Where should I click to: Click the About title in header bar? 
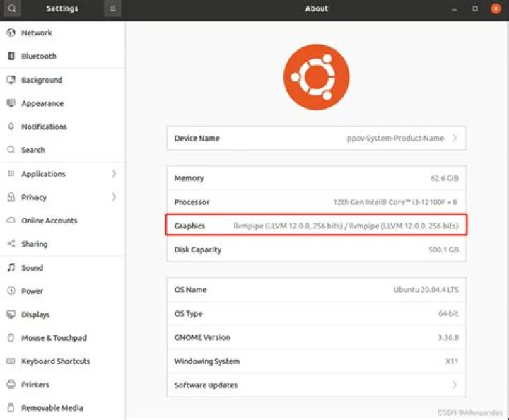[317, 8]
